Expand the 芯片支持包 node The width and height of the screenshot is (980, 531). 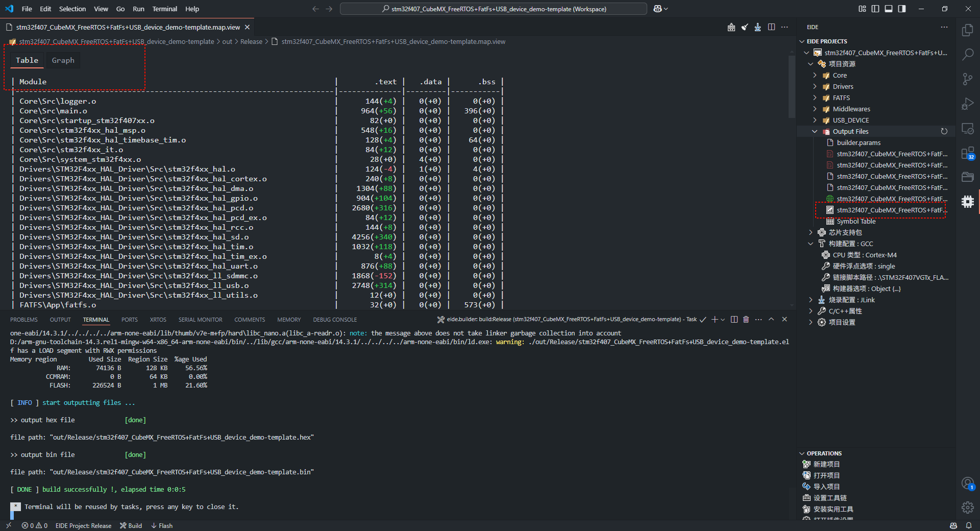(x=811, y=232)
